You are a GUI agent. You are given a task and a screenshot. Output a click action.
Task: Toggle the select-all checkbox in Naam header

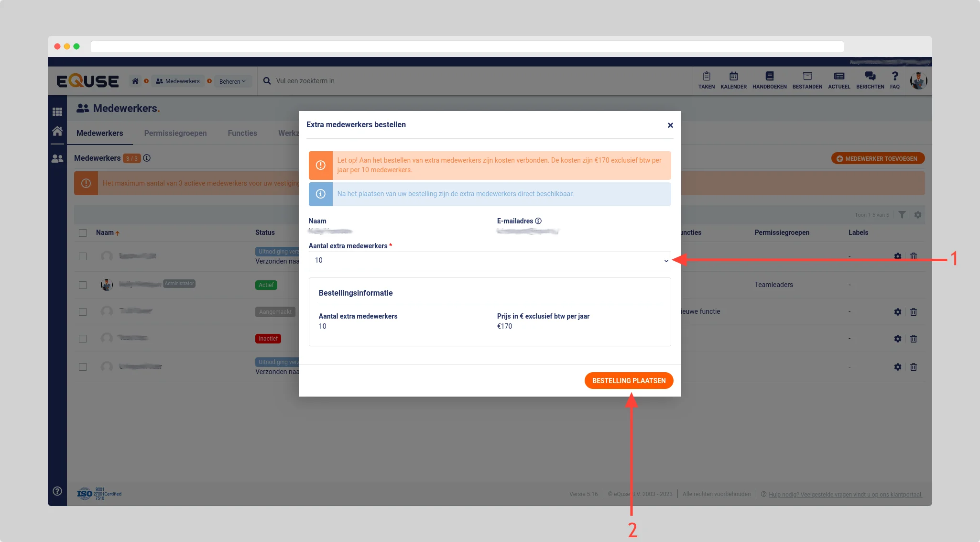pos(83,233)
